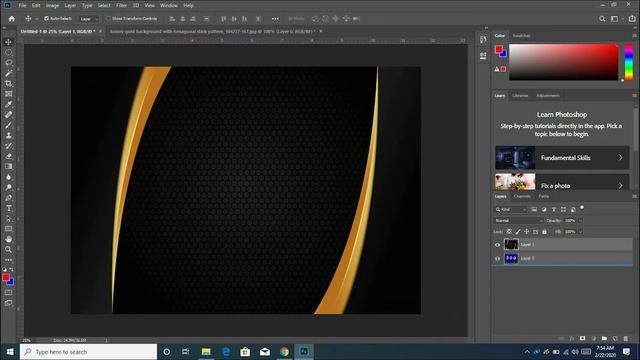The image size is (640, 360).
Task: Select the Hand tool
Action: point(9,239)
